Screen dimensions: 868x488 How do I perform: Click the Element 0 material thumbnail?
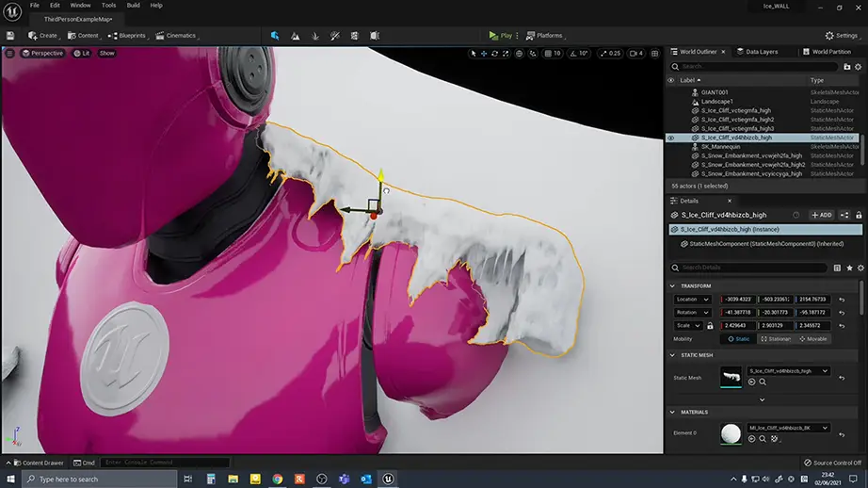pos(730,432)
